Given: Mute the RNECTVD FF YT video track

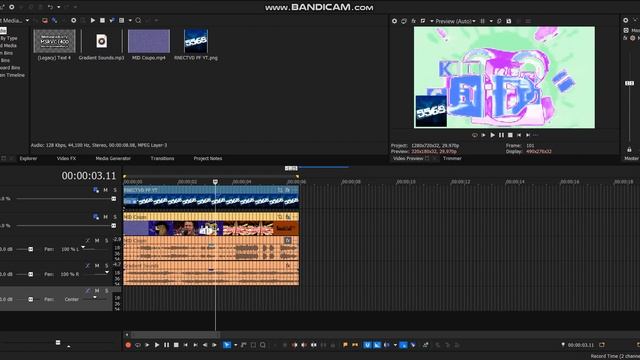Looking at the screenshot, I should [105, 190].
